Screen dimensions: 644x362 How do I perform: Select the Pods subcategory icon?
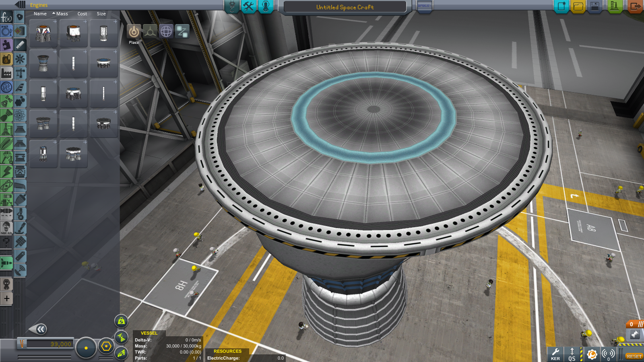pos(20,17)
